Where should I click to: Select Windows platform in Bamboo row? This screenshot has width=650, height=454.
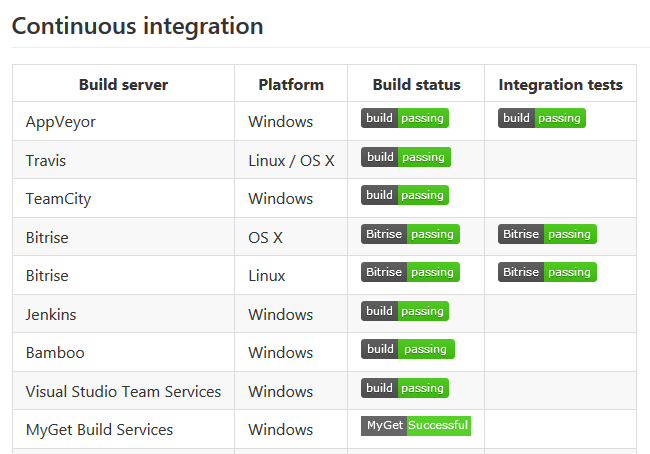coord(281,353)
